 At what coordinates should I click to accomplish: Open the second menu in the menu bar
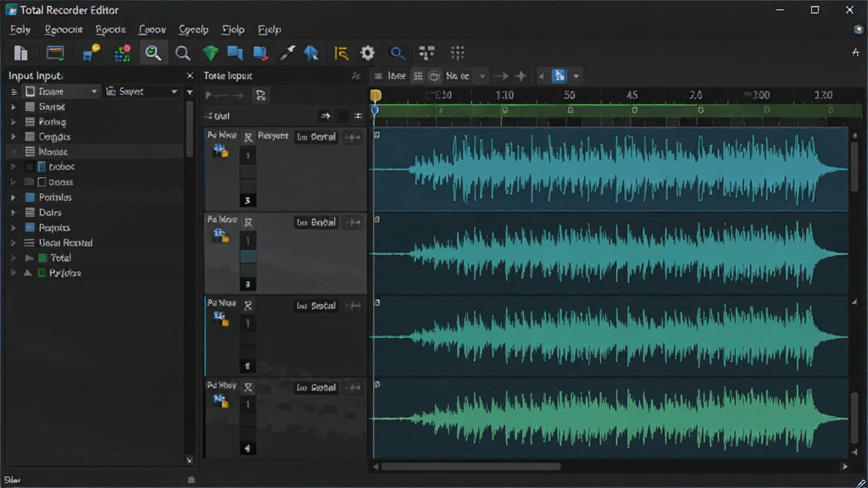[64, 30]
